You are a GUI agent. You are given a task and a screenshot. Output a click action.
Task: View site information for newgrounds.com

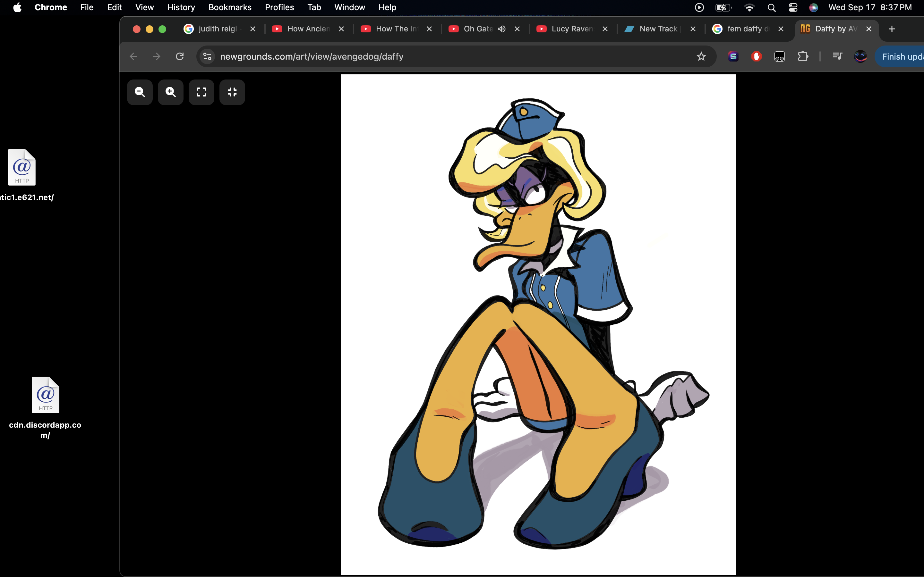tap(207, 56)
